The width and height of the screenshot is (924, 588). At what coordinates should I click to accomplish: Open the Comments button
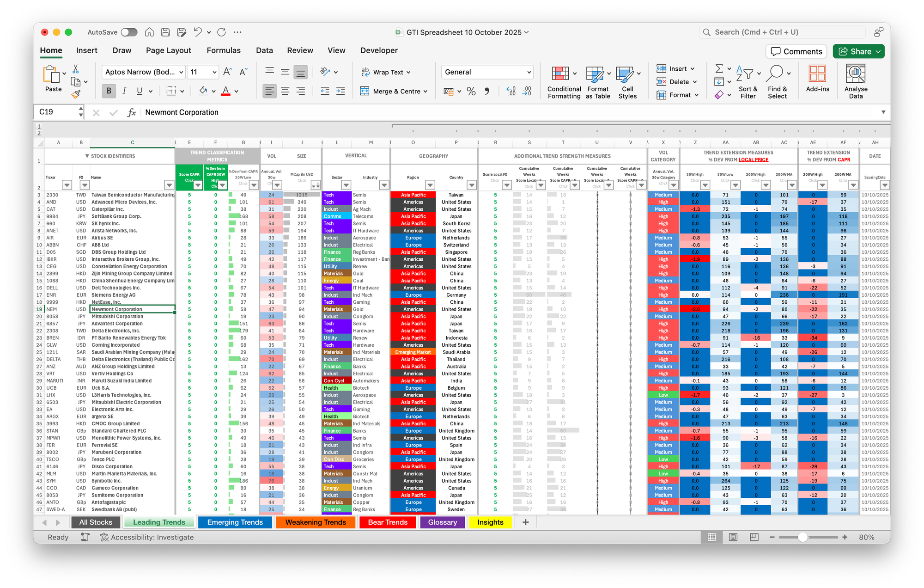(796, 51)
